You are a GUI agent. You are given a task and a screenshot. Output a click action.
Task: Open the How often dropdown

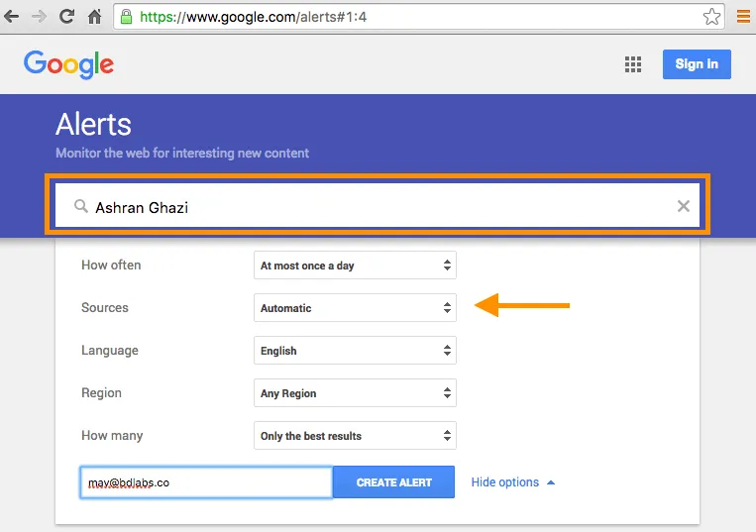[x=356, y=266]
